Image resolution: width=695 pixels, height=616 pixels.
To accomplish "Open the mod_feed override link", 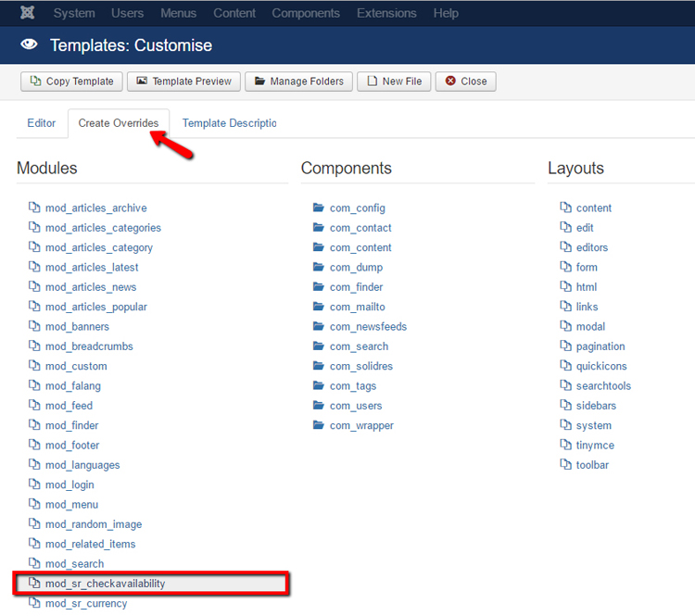I will (x=69, y=406).
